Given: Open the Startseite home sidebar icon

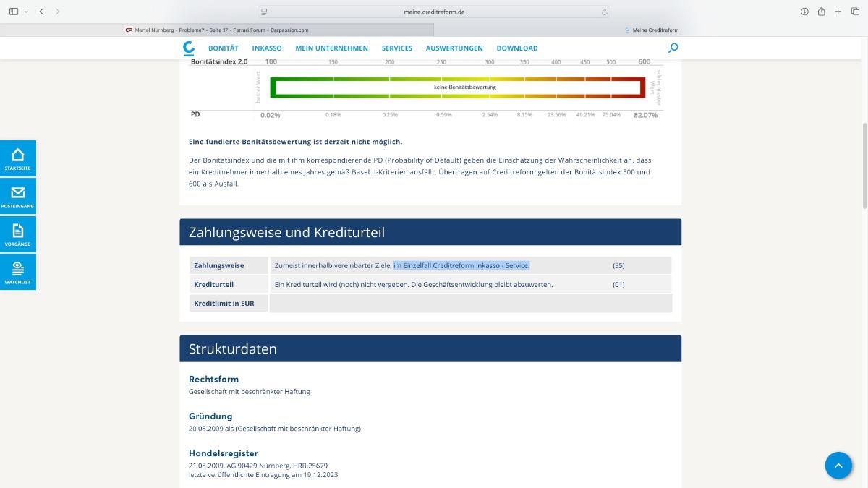Looking at the screenshot, I should [x=17, y=158].
